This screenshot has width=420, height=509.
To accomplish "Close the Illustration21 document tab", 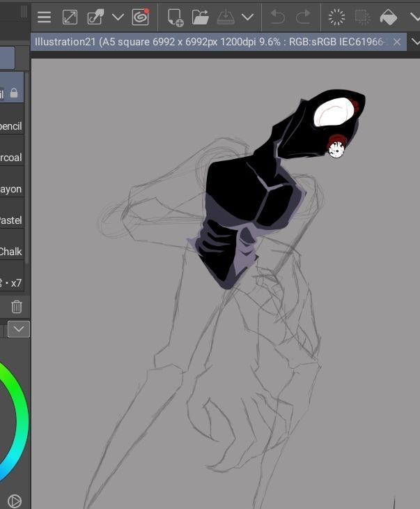I will coord(397,42).
